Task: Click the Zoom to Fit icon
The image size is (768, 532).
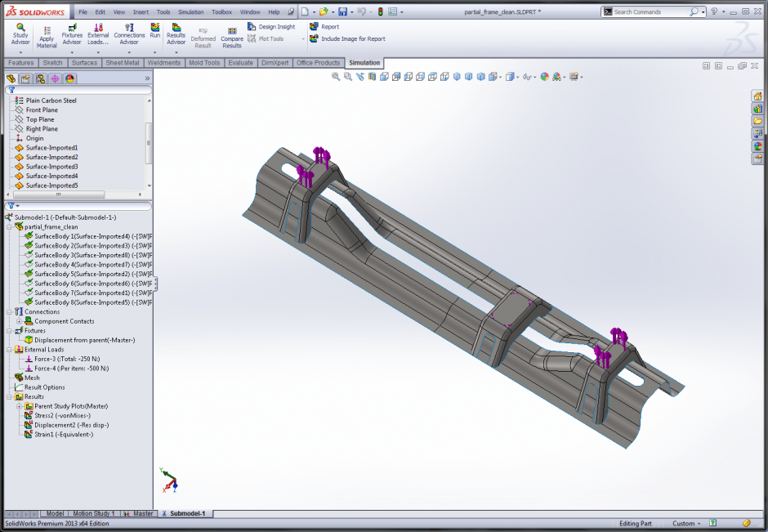Action: [x=336, y=77]
